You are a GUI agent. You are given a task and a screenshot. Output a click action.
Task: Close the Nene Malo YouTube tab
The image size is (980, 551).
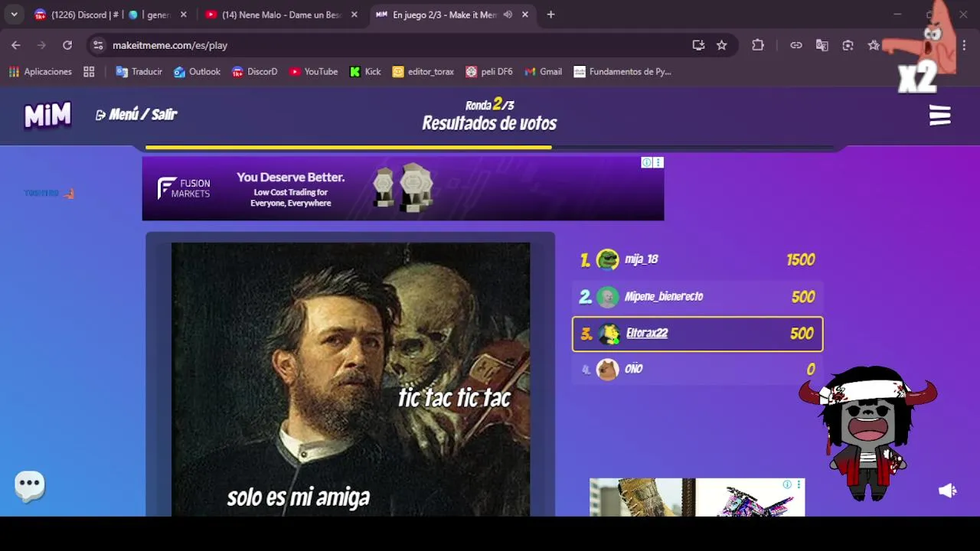(354, 15)
